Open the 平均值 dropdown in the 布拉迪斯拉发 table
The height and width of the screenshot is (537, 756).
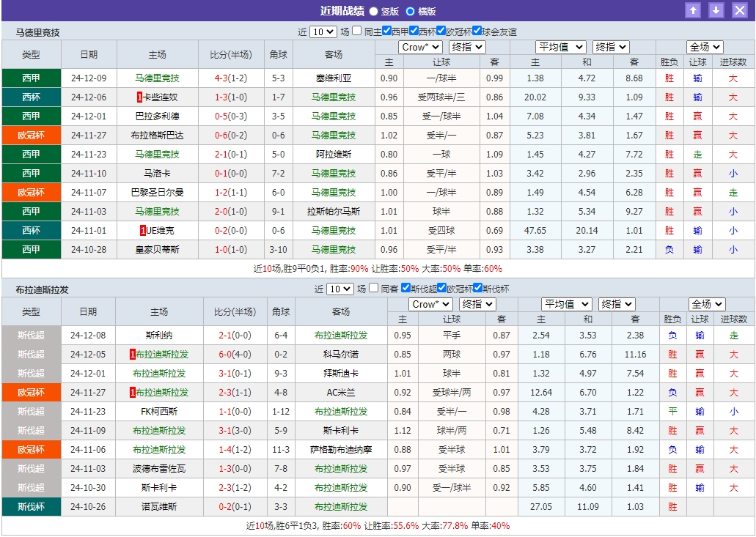click(x=566, y=303)
